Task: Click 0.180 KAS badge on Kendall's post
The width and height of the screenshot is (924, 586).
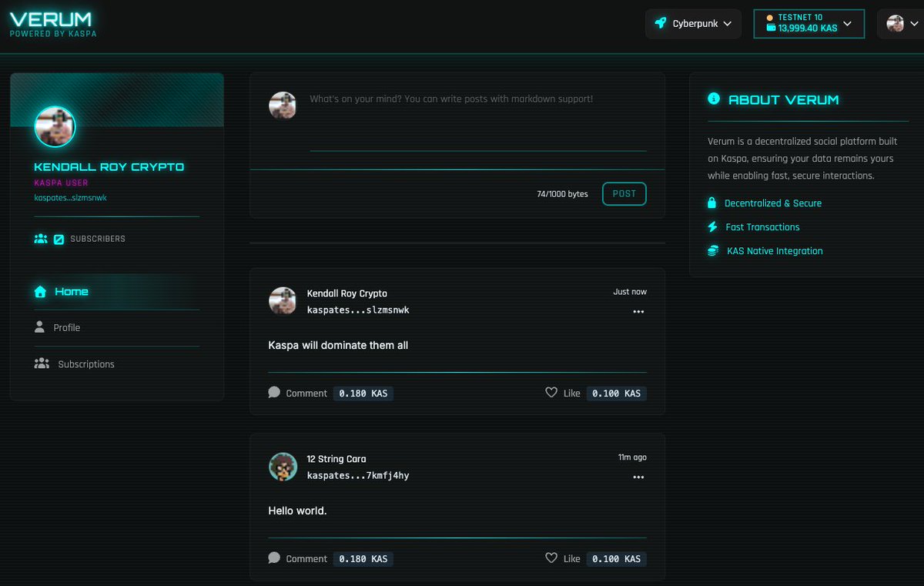Action: (363, 393)
